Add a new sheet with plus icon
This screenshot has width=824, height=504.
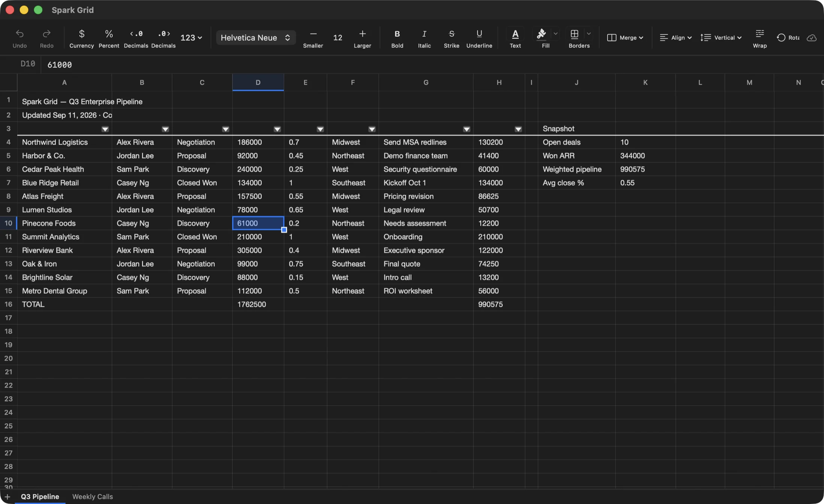coord(7,497)
